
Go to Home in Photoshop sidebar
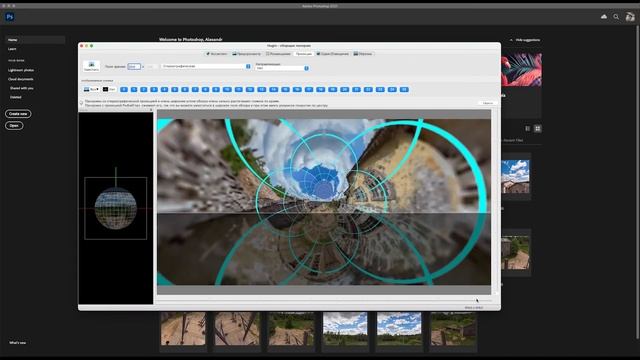(x=35, y=40)
